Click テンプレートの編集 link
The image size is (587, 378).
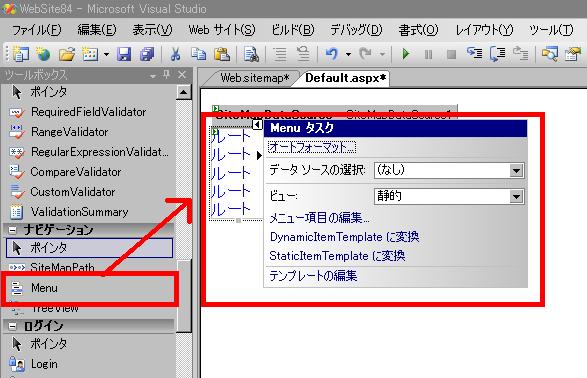point(313,276)
